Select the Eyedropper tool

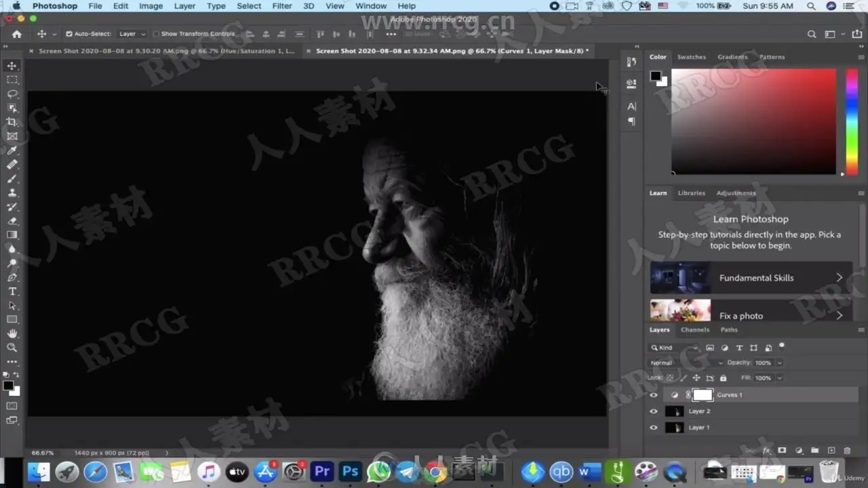[12, 150]
